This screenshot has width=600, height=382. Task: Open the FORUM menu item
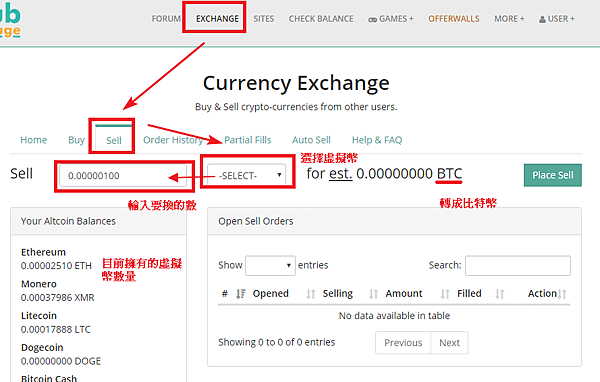coord(166,19)
